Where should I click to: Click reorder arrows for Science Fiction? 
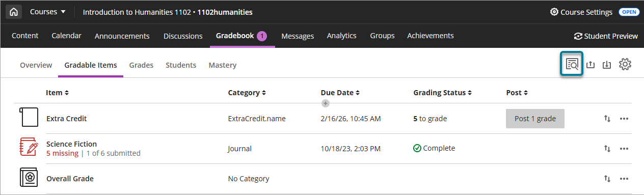point(607,149)
